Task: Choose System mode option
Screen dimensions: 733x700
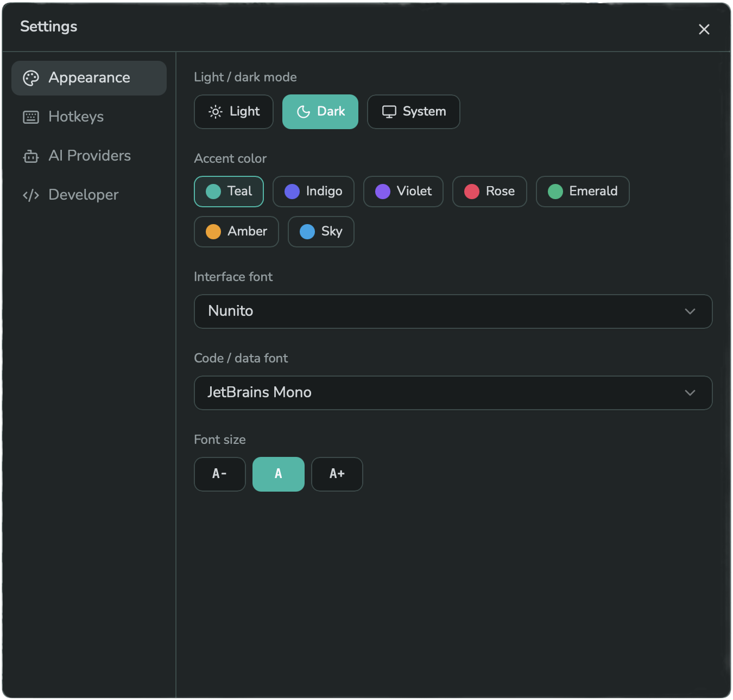Action: (x=414, y=112)
